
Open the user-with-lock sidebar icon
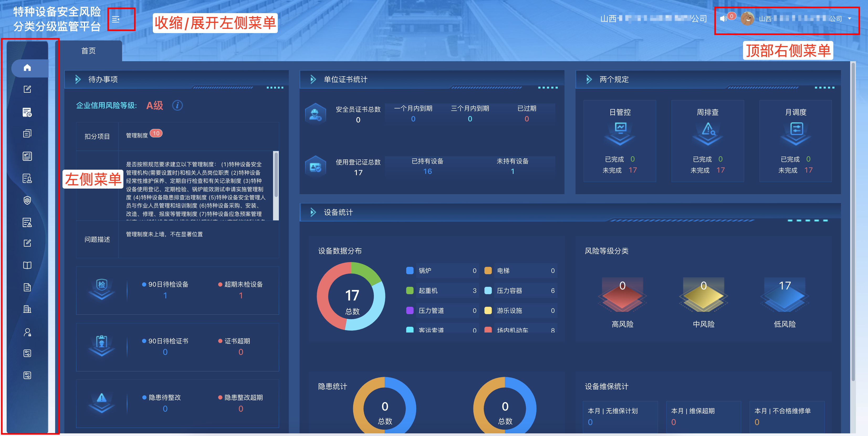click(x=27, y=333)
